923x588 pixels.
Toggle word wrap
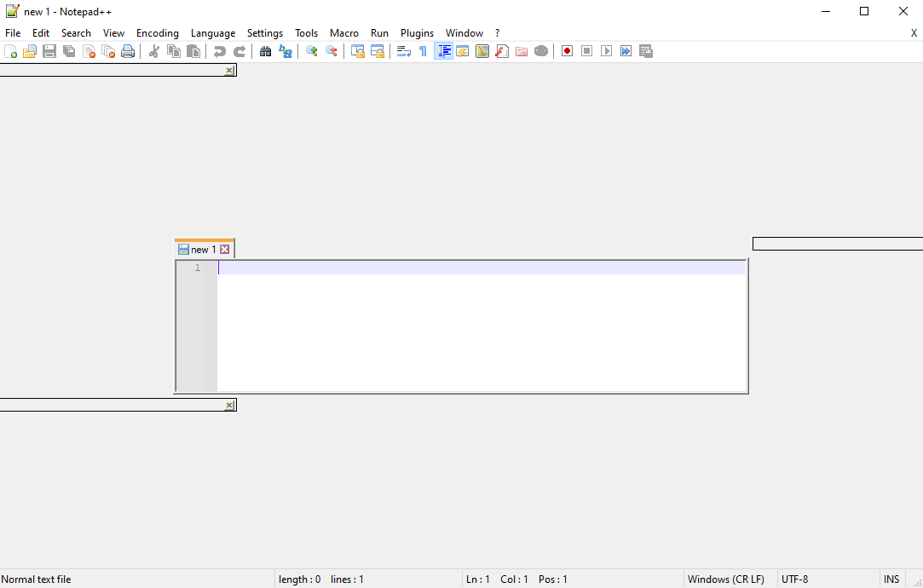point(404,51)
